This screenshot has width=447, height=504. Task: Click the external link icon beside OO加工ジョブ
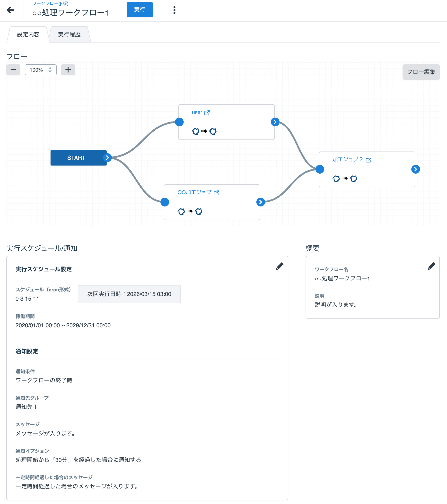point(216,193)
